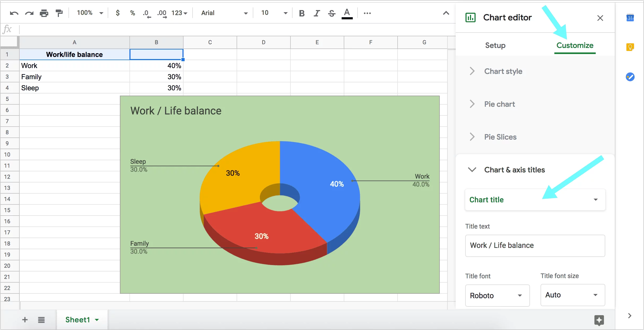Open the Google Calendar side panel icon

(630, 18)
